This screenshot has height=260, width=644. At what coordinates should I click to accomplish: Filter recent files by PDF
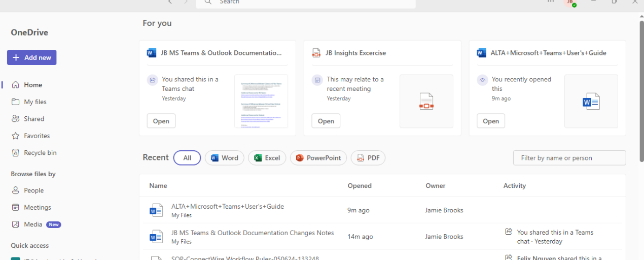(x=368, y=158)
